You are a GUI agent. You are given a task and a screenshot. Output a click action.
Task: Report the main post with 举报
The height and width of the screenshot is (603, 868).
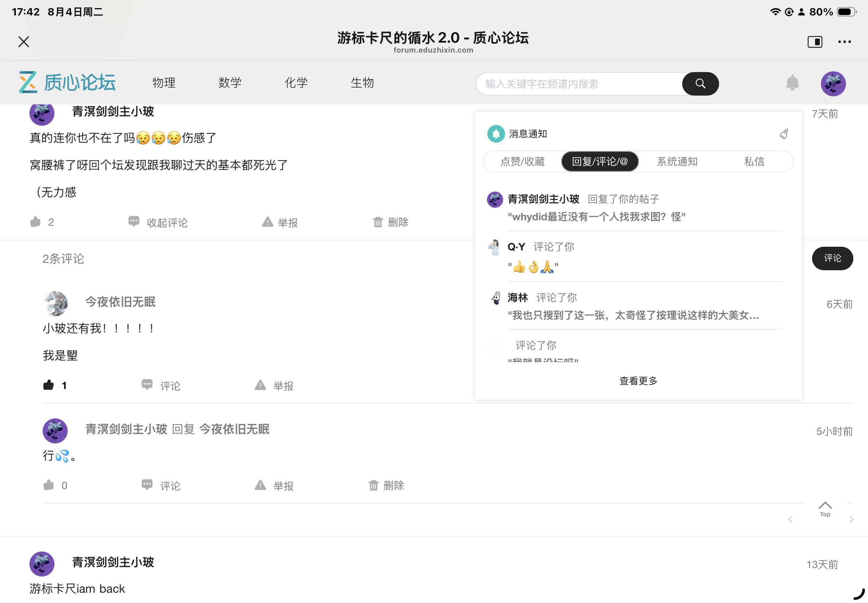click(280, 222)
